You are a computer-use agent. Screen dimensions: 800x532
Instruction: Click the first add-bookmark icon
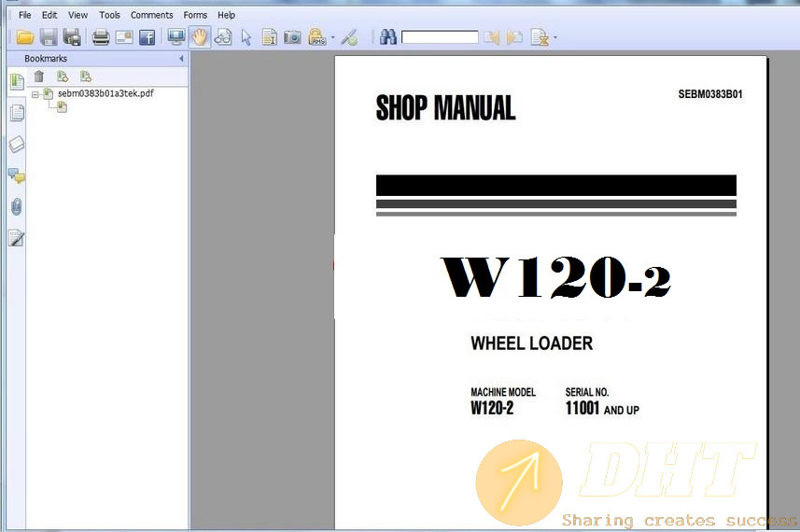63,77
